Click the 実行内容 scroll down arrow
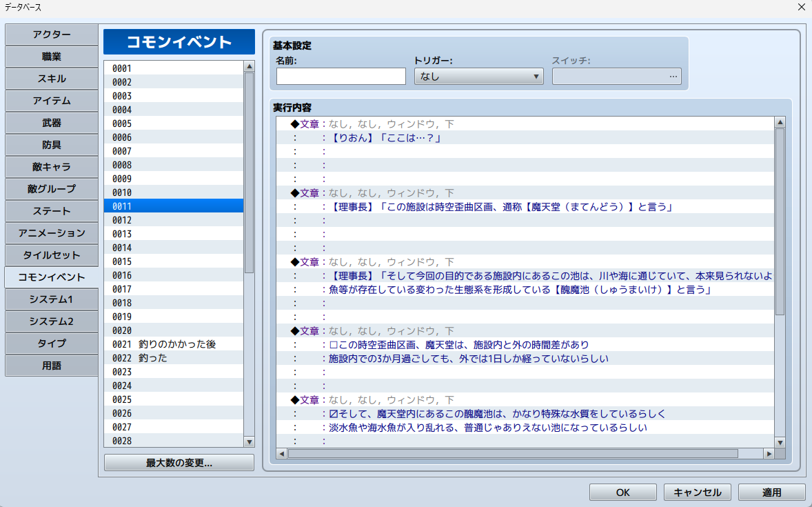This screenshot has width=812, height=507. (780, 442)
